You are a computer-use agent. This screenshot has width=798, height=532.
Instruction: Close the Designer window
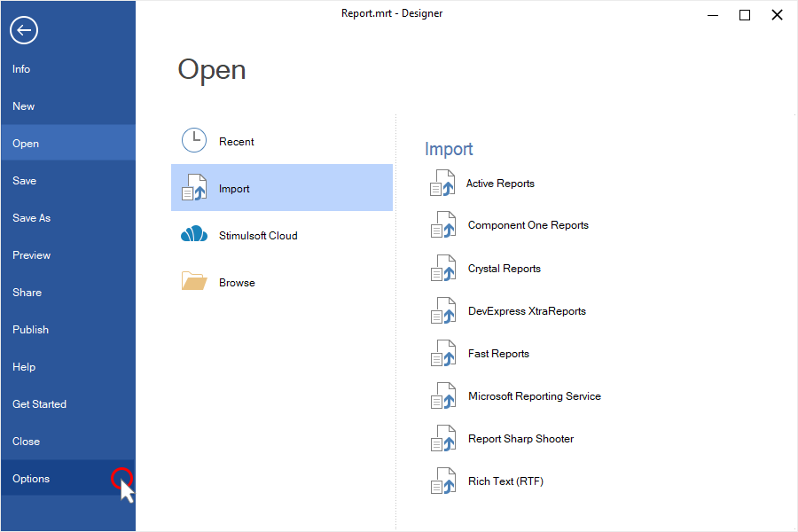(777, 15)
